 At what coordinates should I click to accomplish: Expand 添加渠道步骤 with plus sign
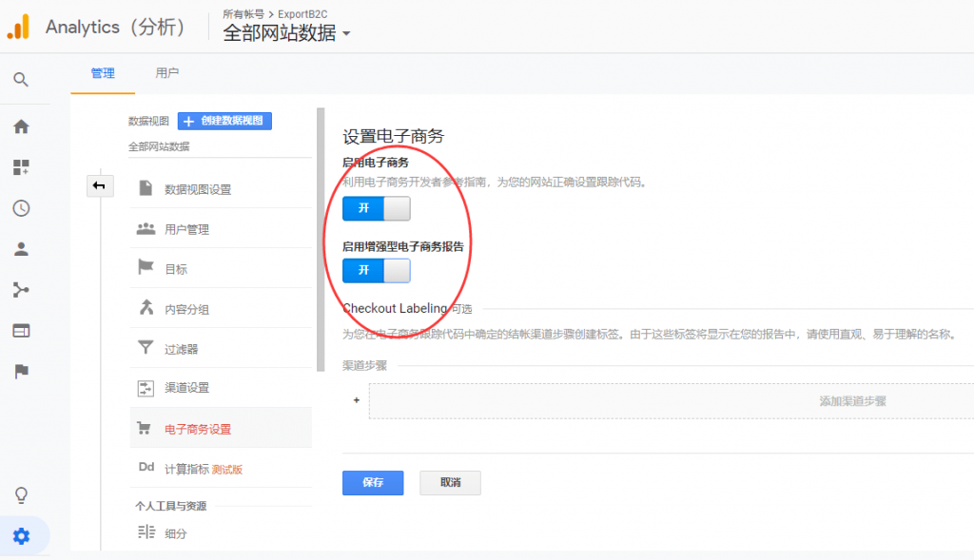356,401
